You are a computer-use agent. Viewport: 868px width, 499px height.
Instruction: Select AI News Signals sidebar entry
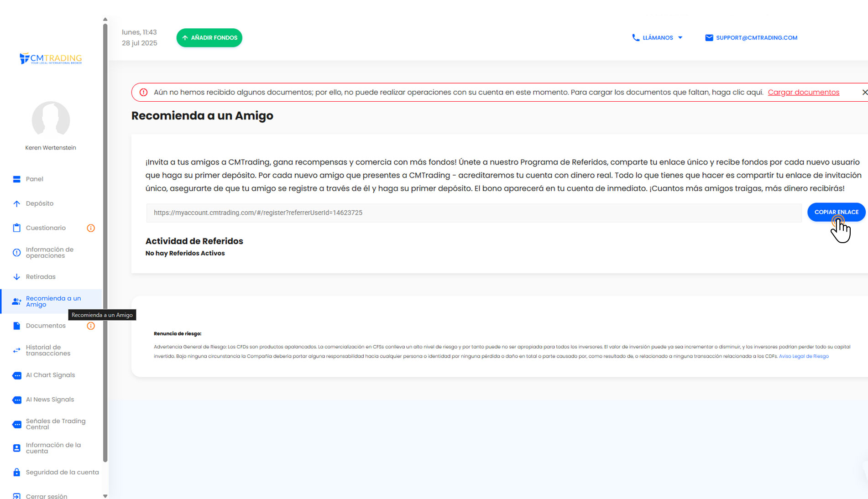(52, 400)
